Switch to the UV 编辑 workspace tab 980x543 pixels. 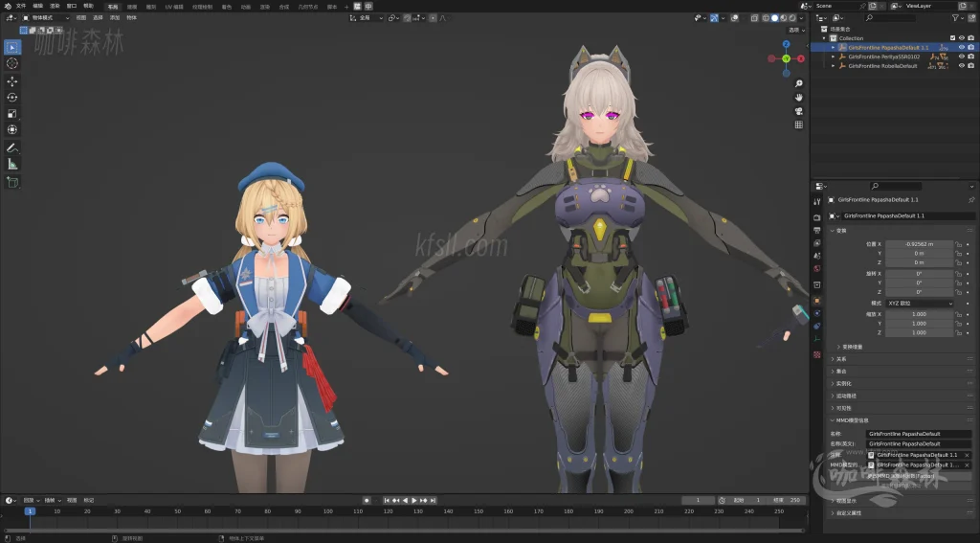(174, 7)
